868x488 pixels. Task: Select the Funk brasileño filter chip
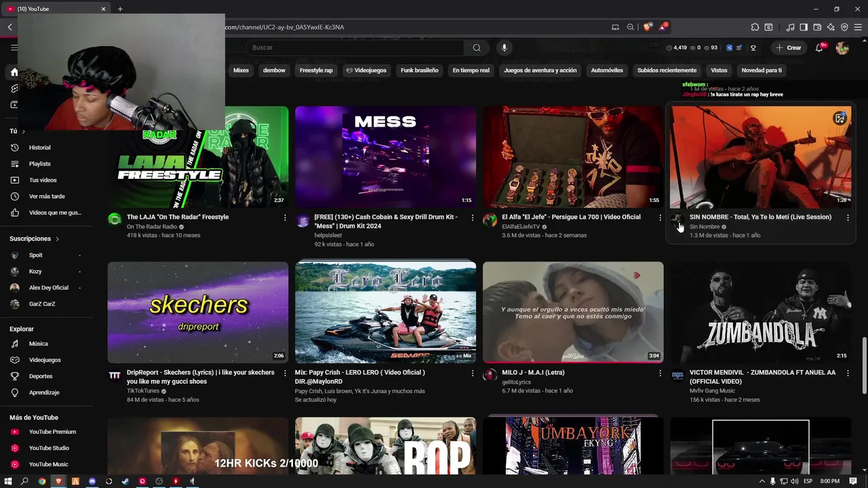pos(419,70)
